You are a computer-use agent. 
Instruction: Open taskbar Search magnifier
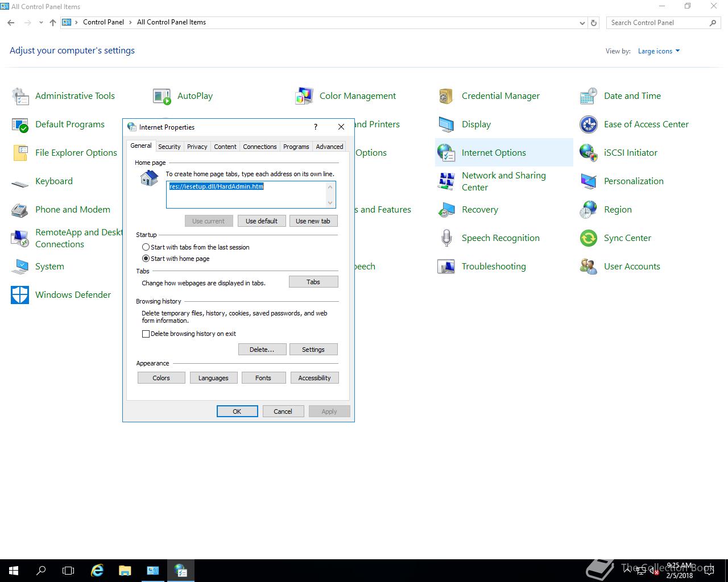(x=41, y=571)
